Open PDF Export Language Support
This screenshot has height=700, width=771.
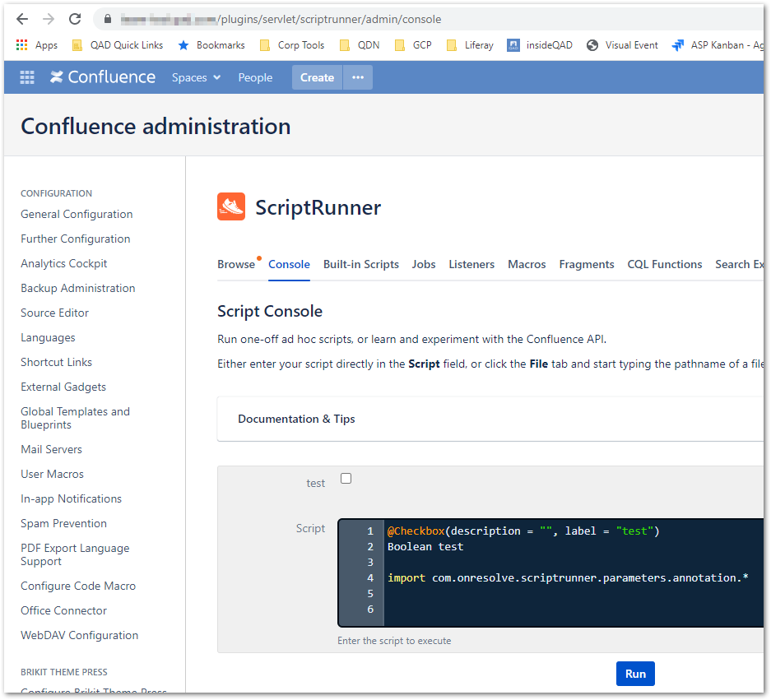coord(75,554)
